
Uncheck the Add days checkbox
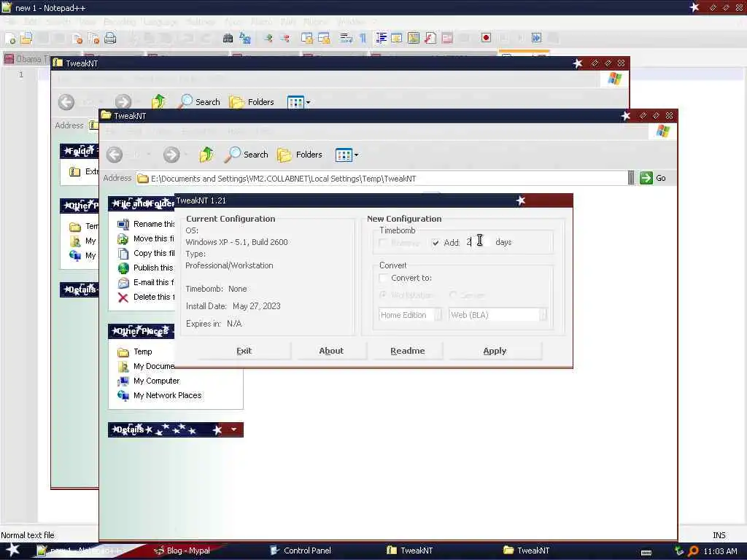(436, 243)
